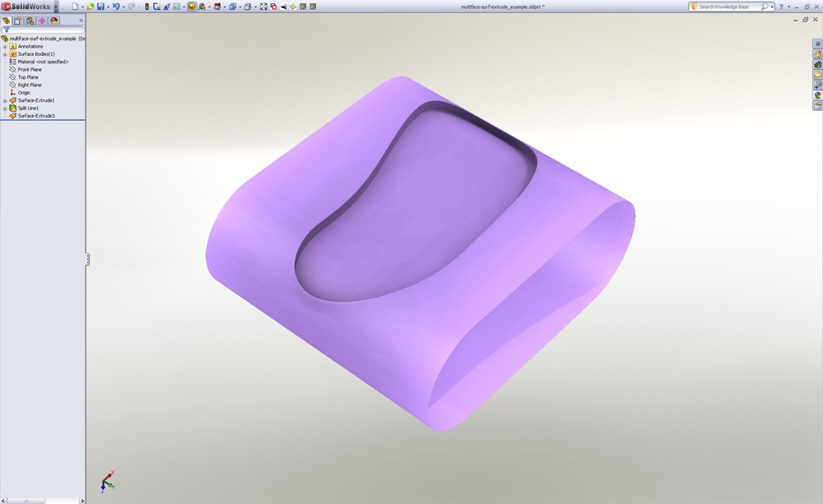Click the Save disk icon
Image resolution: width=823 pixels, height=504 pixels.
click(x=100, y=7)
